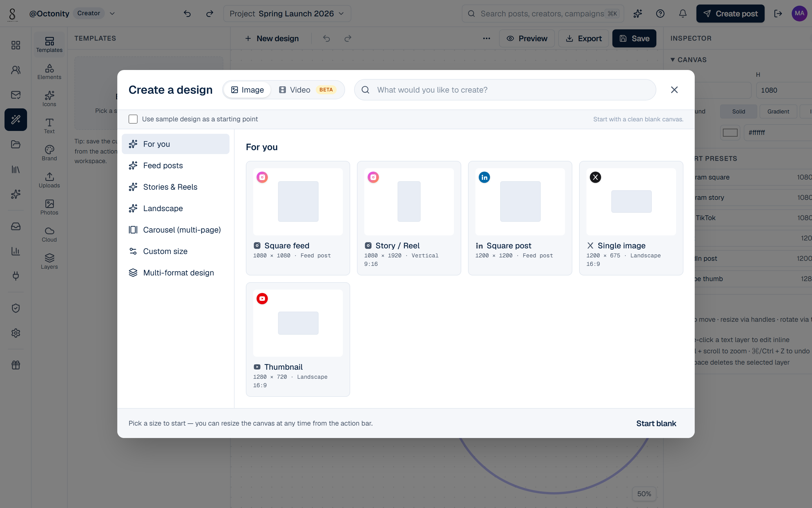The image size is (812, 508).
Task: Choose the Story / Reel 1080 × 1920 card
Action: pos(409,218)
